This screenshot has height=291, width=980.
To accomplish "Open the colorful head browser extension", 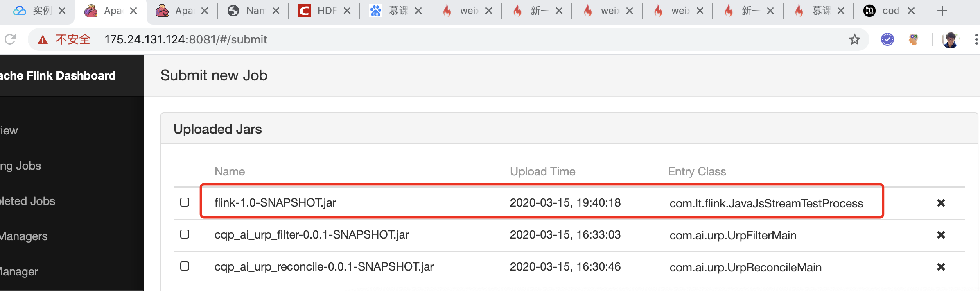I will click(913, 39).
